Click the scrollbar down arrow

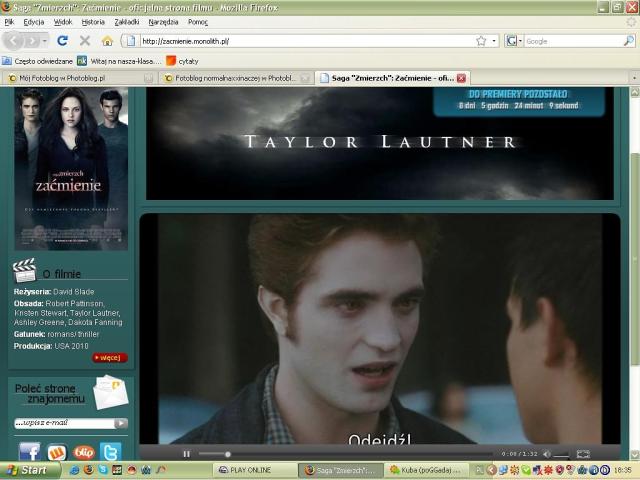635,454
